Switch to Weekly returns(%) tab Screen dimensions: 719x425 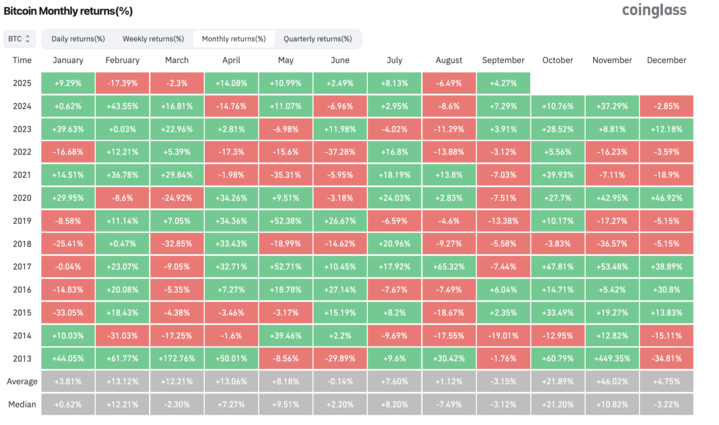click(x=153, y=39)
